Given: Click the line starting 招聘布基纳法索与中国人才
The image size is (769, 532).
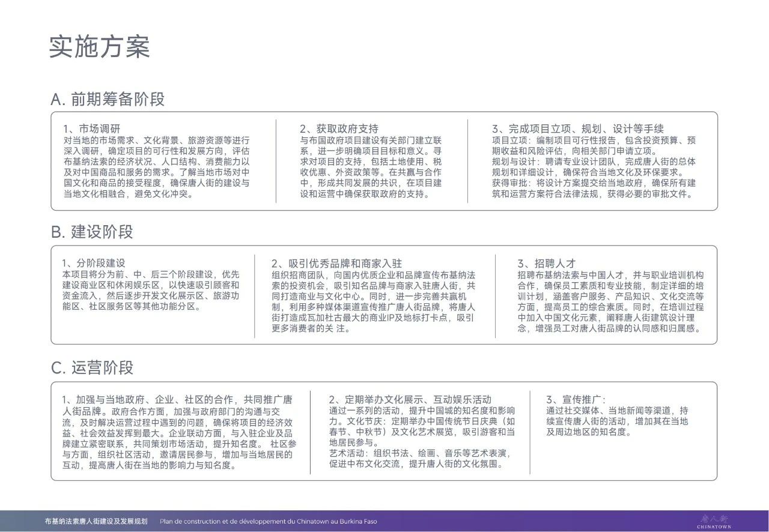Looking at the screenshot, I should (610, 274).
